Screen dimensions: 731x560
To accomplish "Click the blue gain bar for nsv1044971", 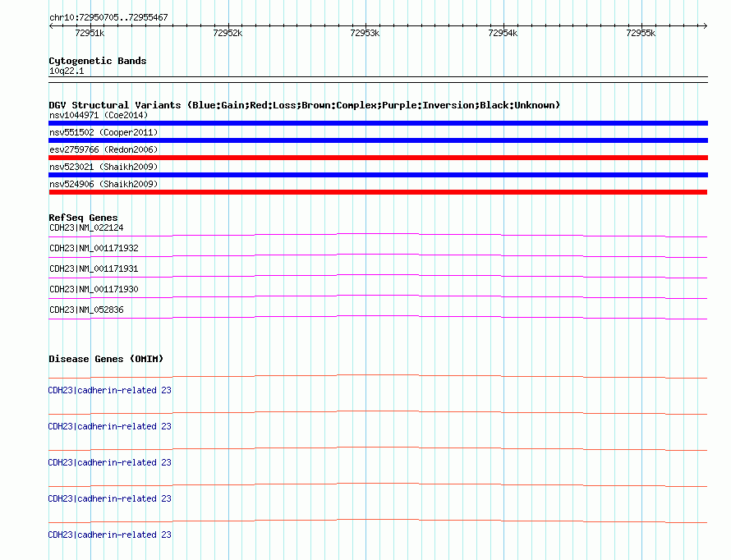I will click(378, 123).
